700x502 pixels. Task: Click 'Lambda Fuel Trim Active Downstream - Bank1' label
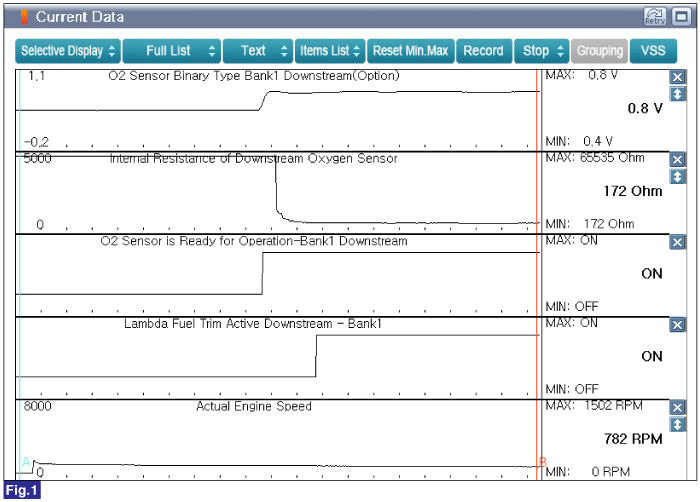[253, 324]
